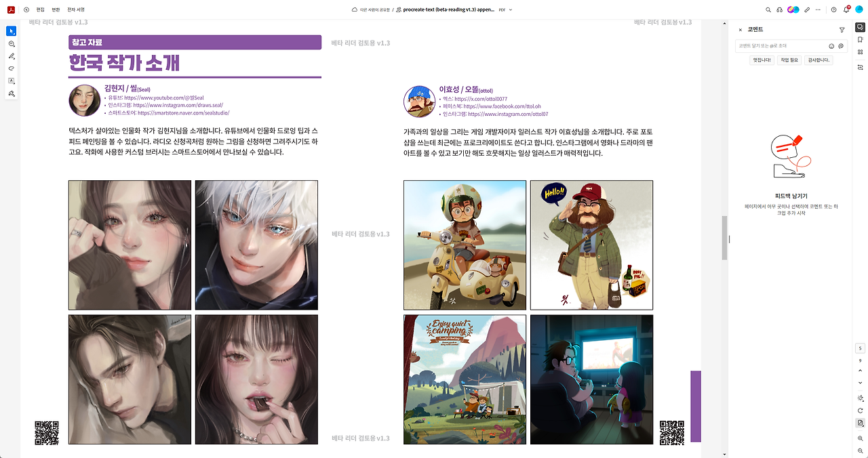Click the panel divider collapse handle
Image resolution: width=868 pixels, height=458 pixels.
(x=730, y=239)
